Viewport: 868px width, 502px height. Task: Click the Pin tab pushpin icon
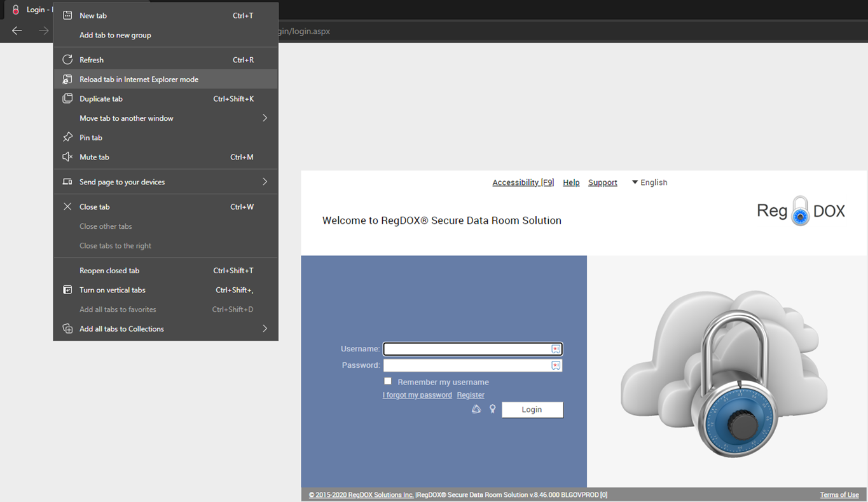(67, 137)
